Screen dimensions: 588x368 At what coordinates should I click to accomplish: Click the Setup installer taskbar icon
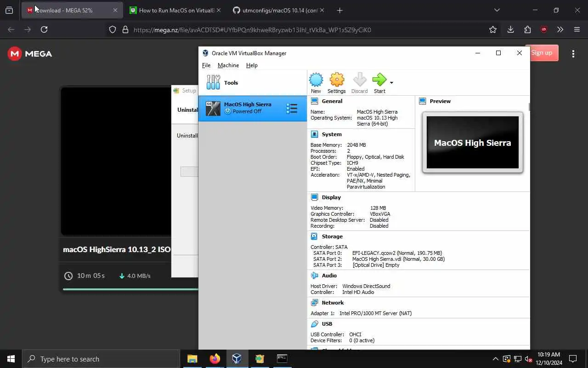(x=260, y=359)
